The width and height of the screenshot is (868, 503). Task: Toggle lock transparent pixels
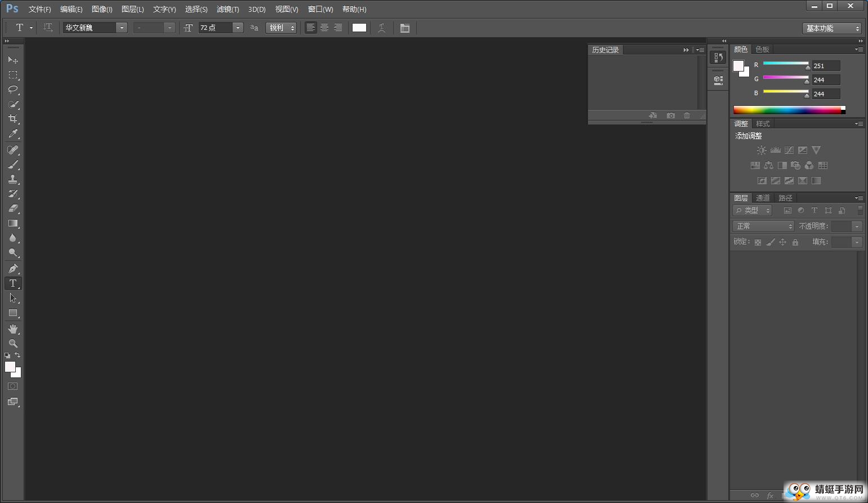pyautogui.click(x=758, y=242)
